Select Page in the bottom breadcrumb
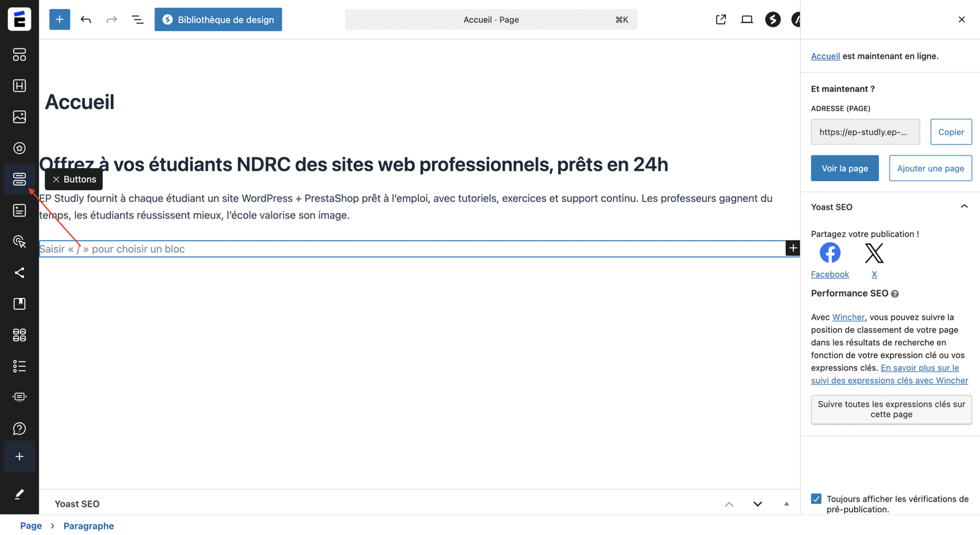 point(31,526)
